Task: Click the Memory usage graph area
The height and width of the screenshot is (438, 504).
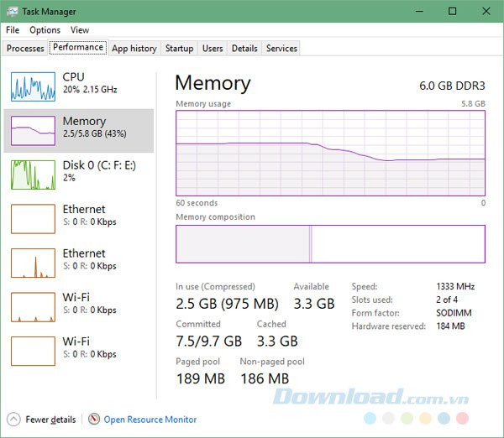Action: click(330, 153)
